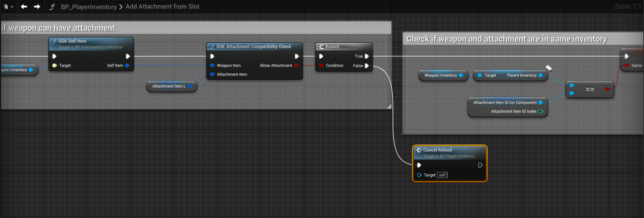
Task: Click Add Attachment from Slot breadcrumb
Action: [162, 7]
